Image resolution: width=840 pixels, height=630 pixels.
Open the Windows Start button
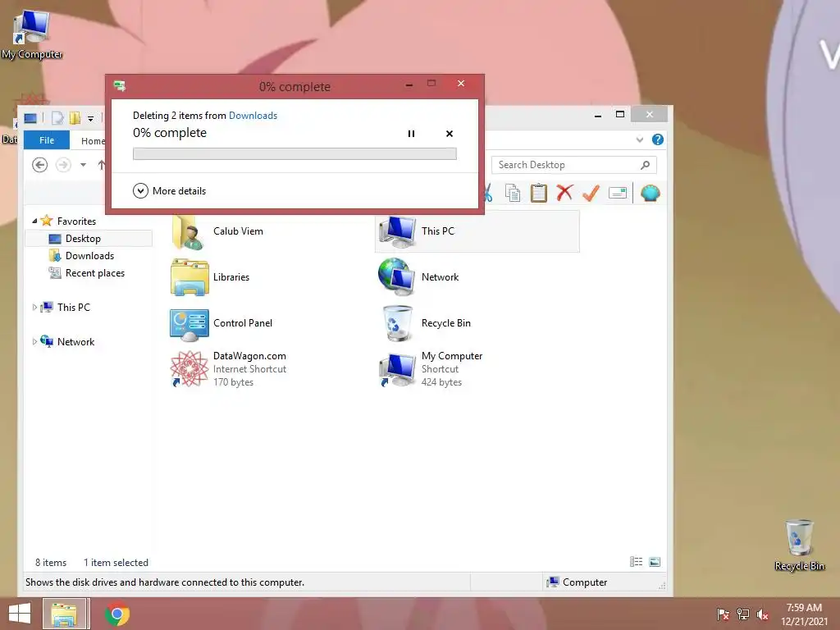click(x=20, y=614)
